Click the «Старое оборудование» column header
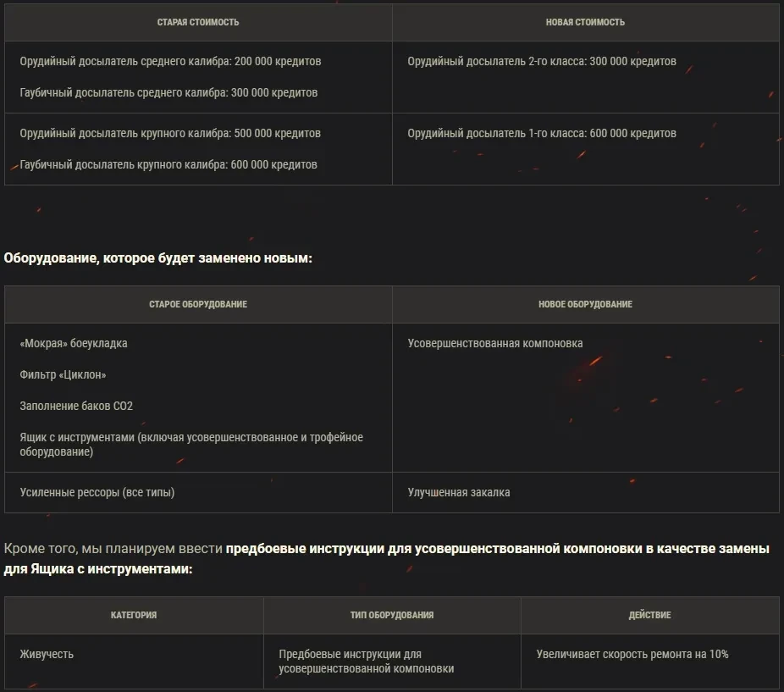The height and width of the screenshot is (692, 784). [x=198, y=304]
